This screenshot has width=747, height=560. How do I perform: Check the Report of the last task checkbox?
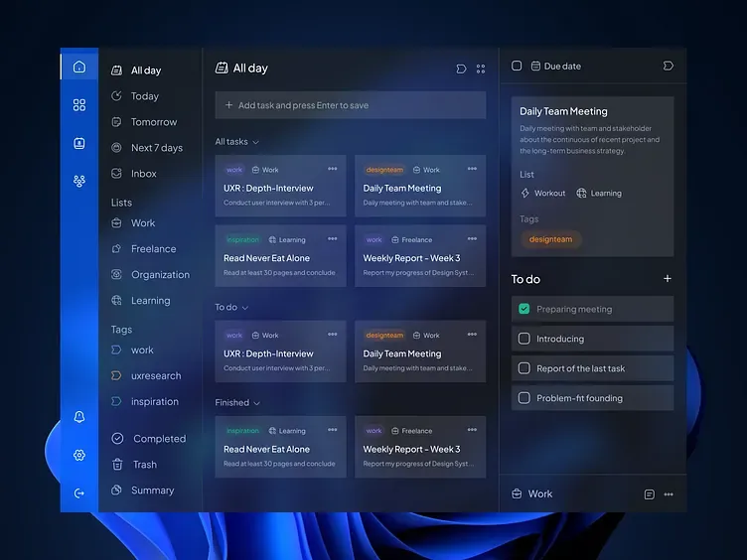tap(524, 368)
